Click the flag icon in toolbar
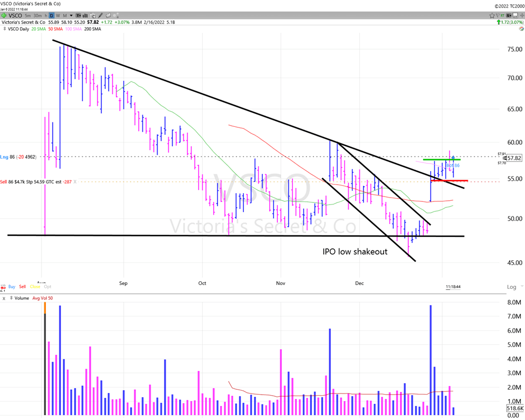Image resolution: width=525 pixels, height=420 pixels. (x=499, y=16)
